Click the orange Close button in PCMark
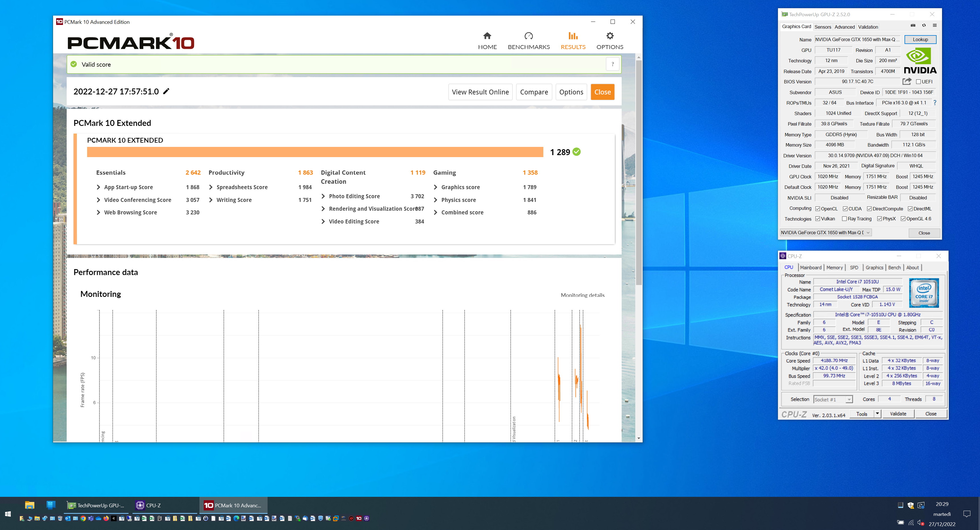980x530 pixels. click(602, 92)
